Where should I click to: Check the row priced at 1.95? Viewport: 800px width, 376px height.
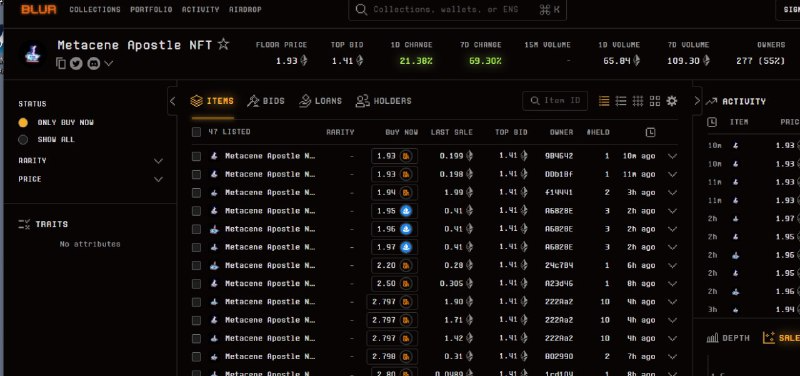pyautogui.click(x=196, y=211)
